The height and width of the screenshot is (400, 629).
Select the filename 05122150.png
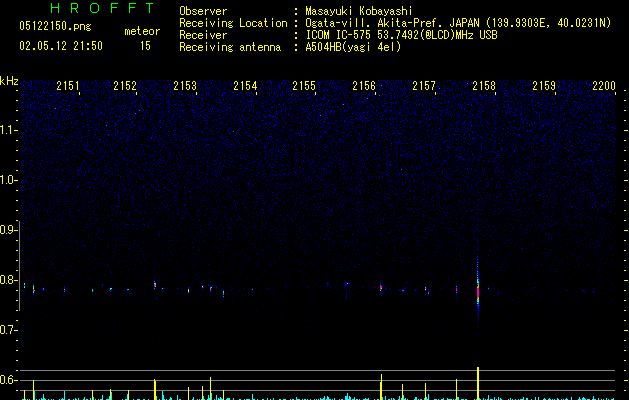tap(55, 26)
